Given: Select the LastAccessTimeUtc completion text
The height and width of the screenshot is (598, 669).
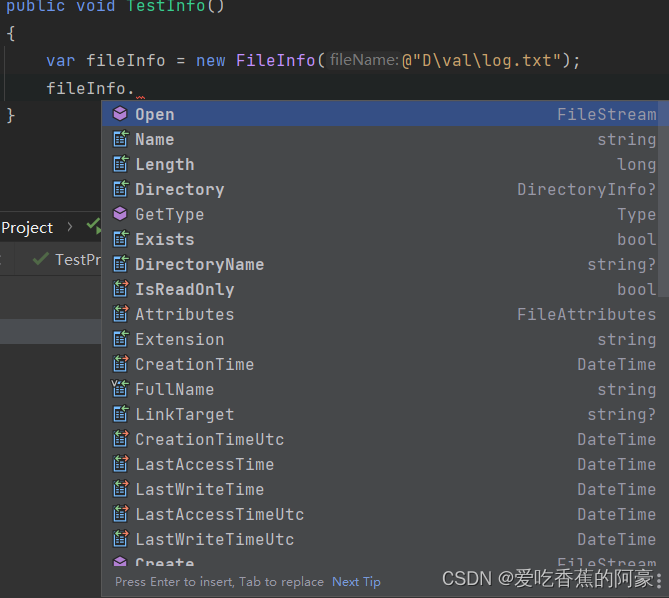Looking at the screenshot, I should [x=220, y=514].
